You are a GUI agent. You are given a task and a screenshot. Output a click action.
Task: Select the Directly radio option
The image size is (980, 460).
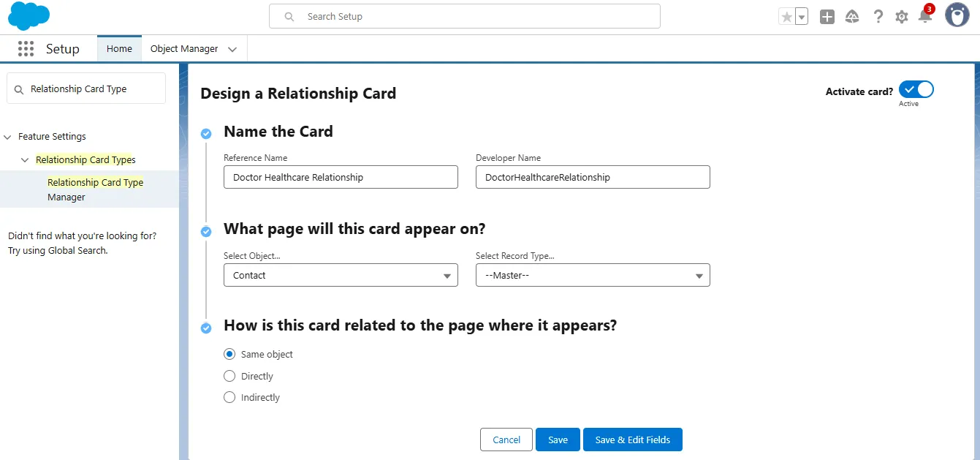pos(229,376)
